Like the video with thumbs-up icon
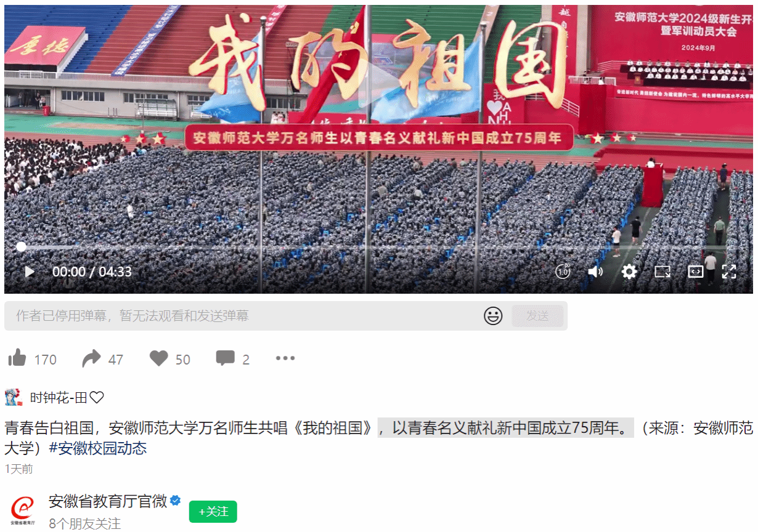Screen dimensions: 758x532 [x=17, y=358]
